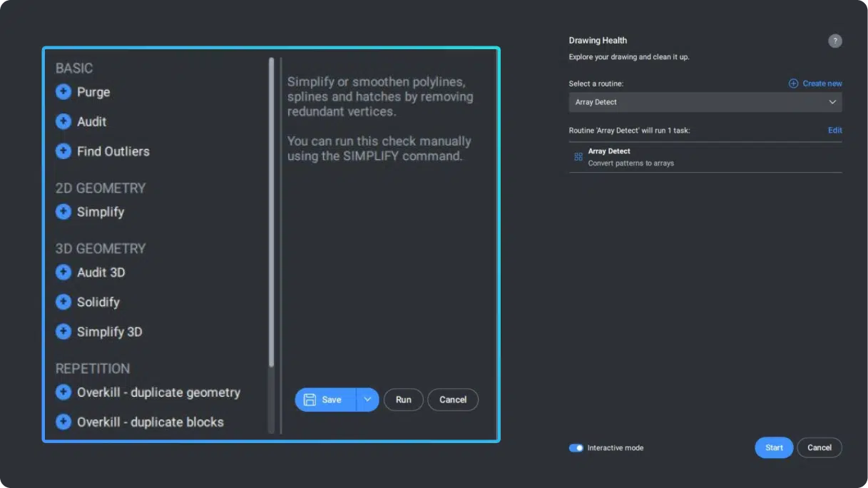Viewport: 868px width, 488px height.
Task: Click the task list vertical scrollbar
Action: point(271,214)
